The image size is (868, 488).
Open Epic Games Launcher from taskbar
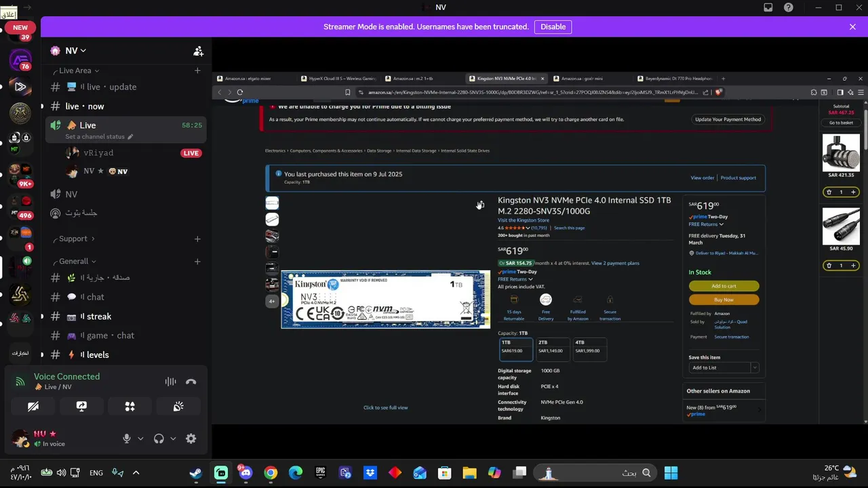320,473
